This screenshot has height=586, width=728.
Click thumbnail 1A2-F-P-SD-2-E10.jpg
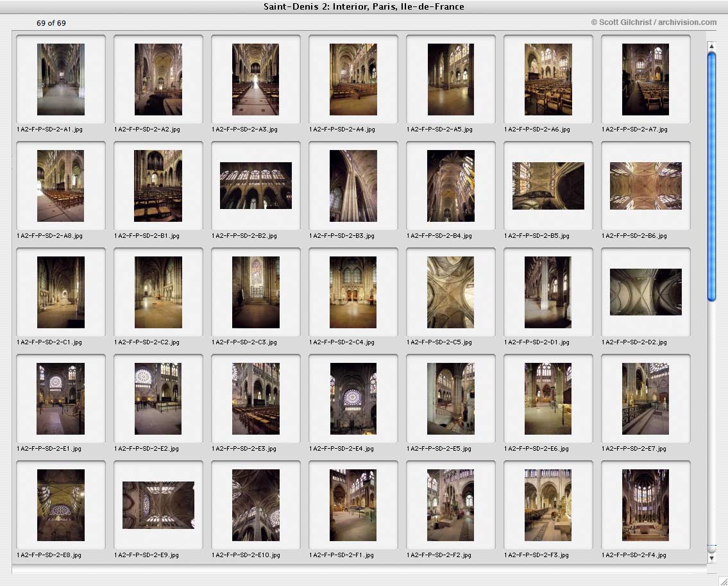tap(256, 505)
